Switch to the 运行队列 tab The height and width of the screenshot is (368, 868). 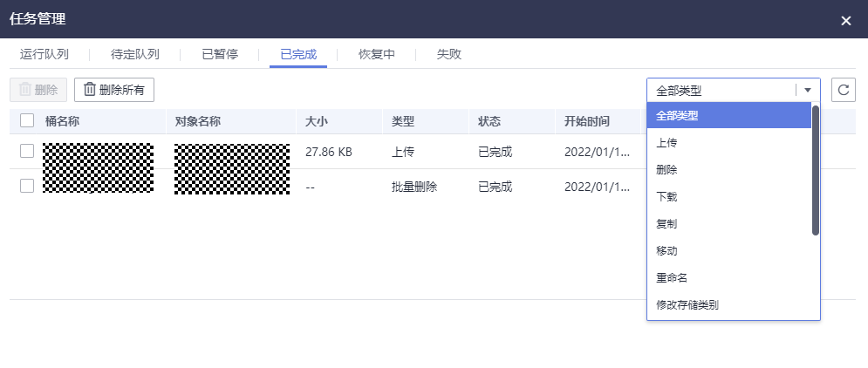pos(44,54)
